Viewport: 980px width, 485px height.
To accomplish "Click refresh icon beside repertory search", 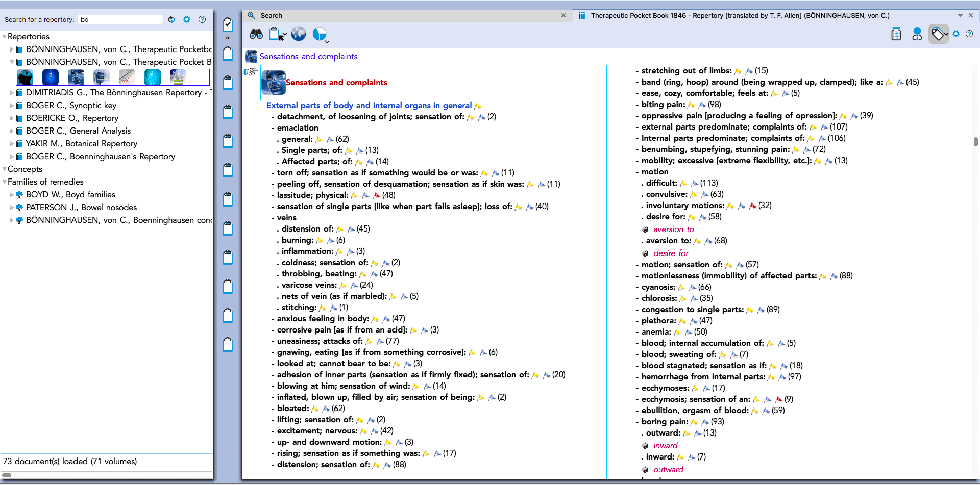I will pos(171,19).
